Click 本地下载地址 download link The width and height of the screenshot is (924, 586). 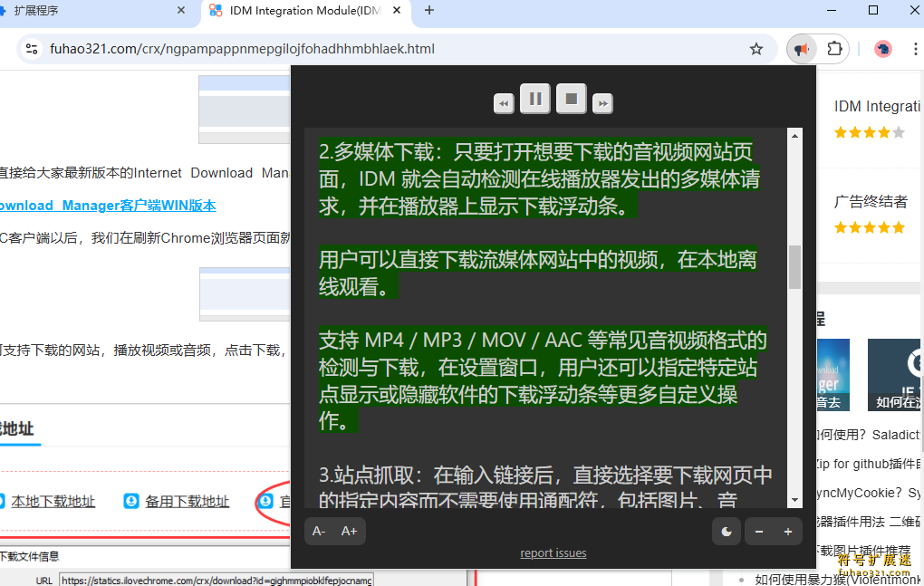tap(53, 502)
